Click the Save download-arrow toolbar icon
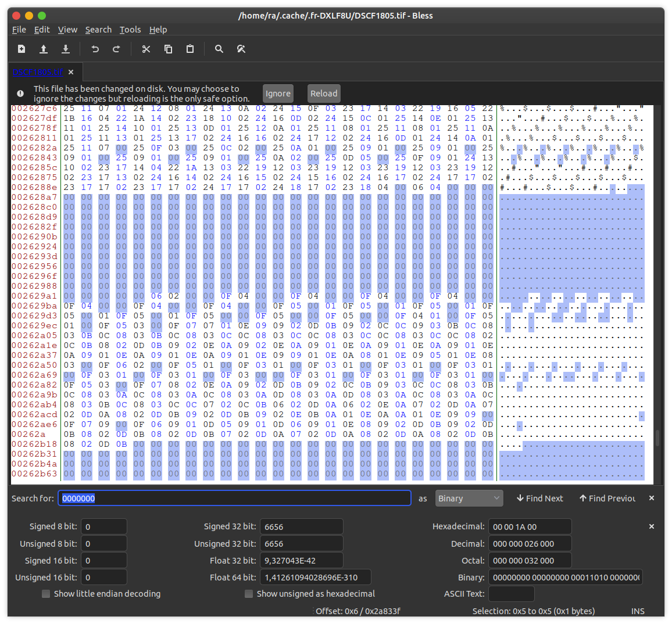Viewport: 672px width, 624px height. pyautogui.click(x=66, y=49)
